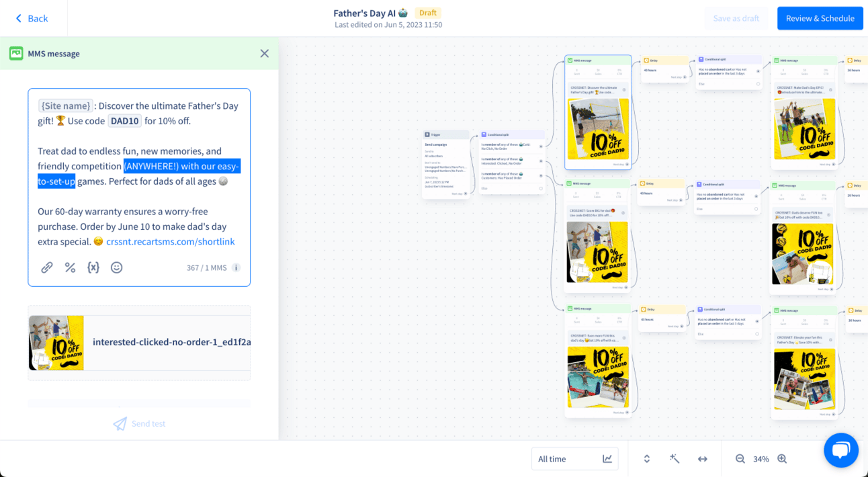Select the Conditional split before 'Make Dad's Day EPIC'
The image size is (868, 477).
729,73
